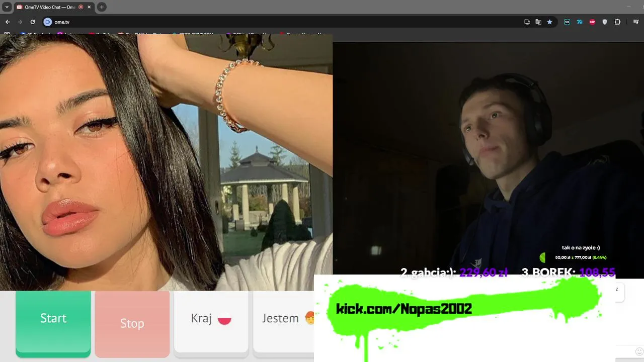Open the red ABP Adblock Plus extension

[592, 22]
